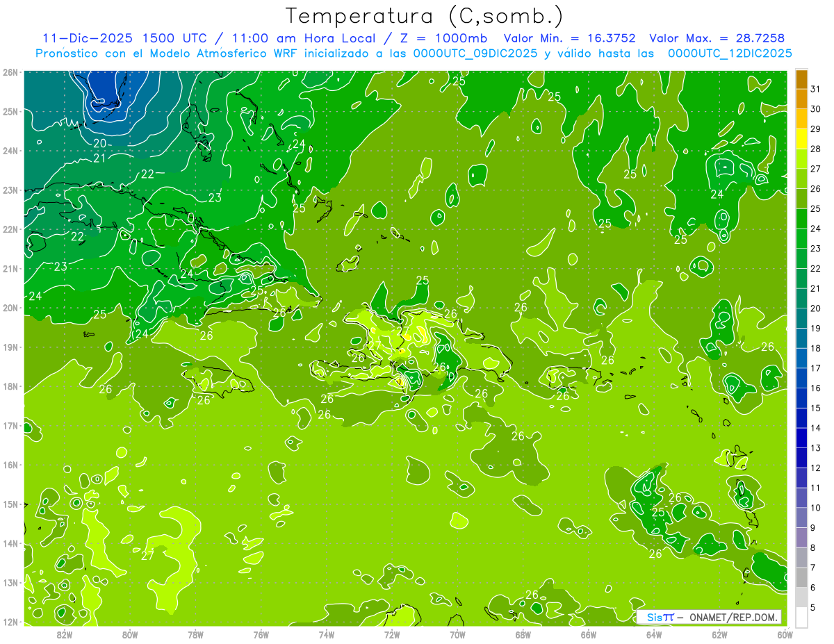Click the '64W' longitude axis label

point(654,634)
